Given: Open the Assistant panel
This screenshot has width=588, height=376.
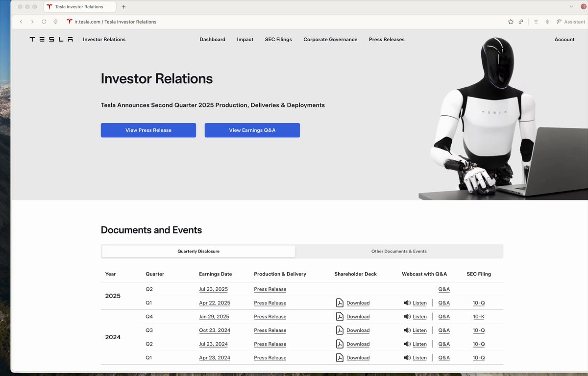Looking at the screenshot, I should (571, 22).
